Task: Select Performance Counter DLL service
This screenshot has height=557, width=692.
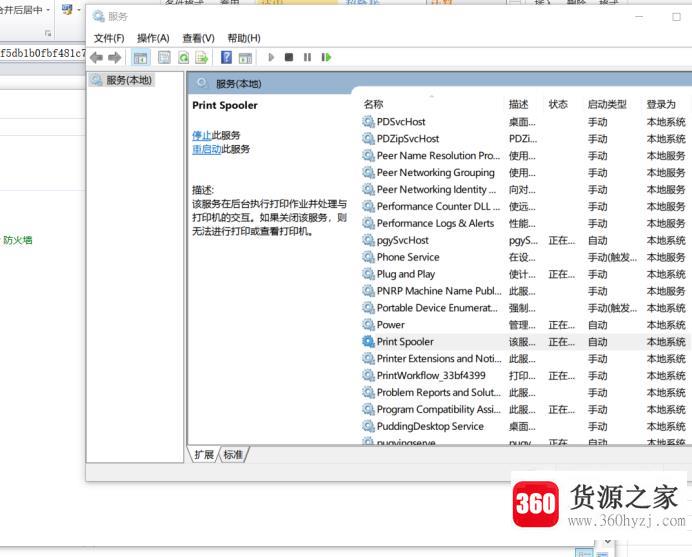Action: click(x=525, y=207)
